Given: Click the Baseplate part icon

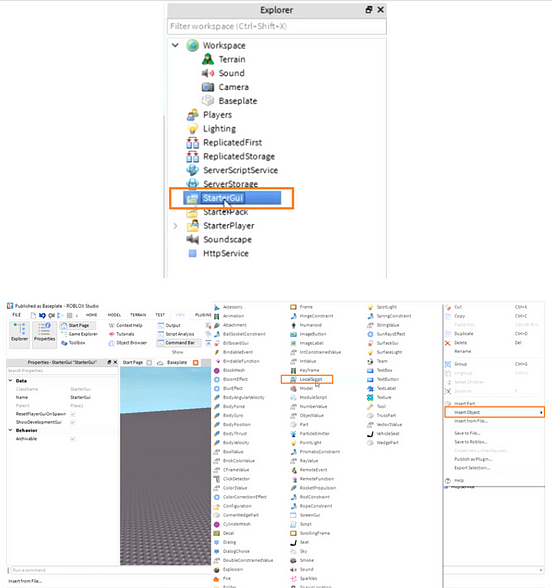Looking at the screenshot, I should (208, 101).
